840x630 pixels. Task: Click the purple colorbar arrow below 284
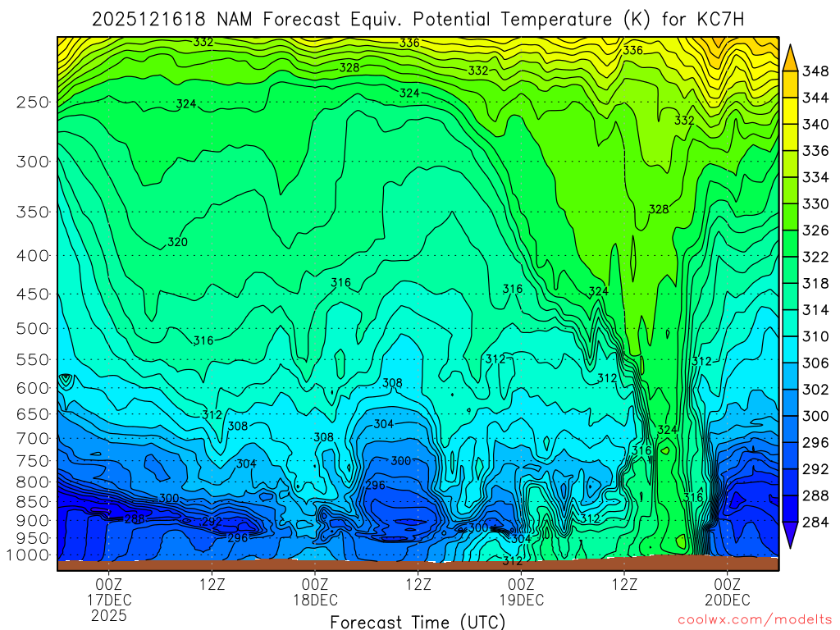coord(790,535)
